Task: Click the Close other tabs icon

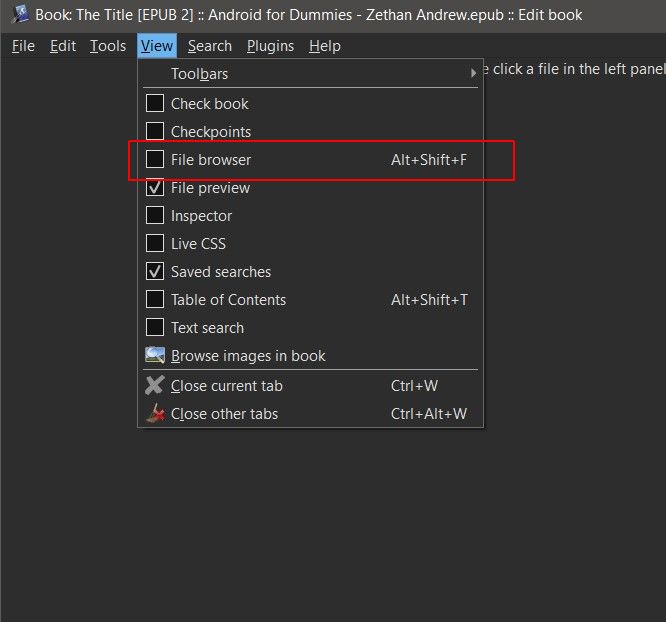Action: [x=155, y=414]
